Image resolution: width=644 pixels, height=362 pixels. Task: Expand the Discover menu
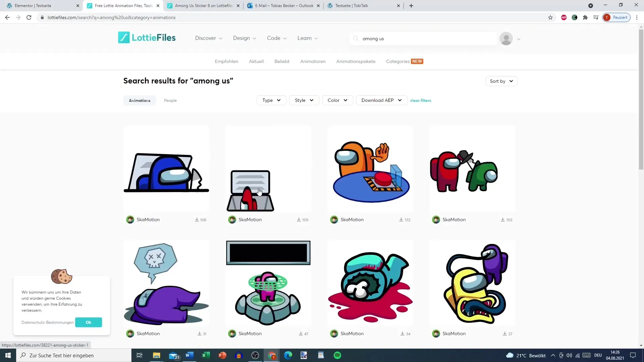[209, 38]
